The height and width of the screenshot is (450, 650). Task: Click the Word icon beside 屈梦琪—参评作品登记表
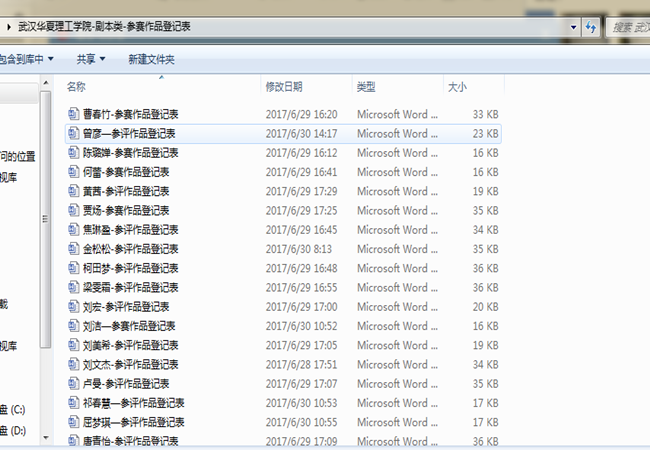(x=73, y=422)
